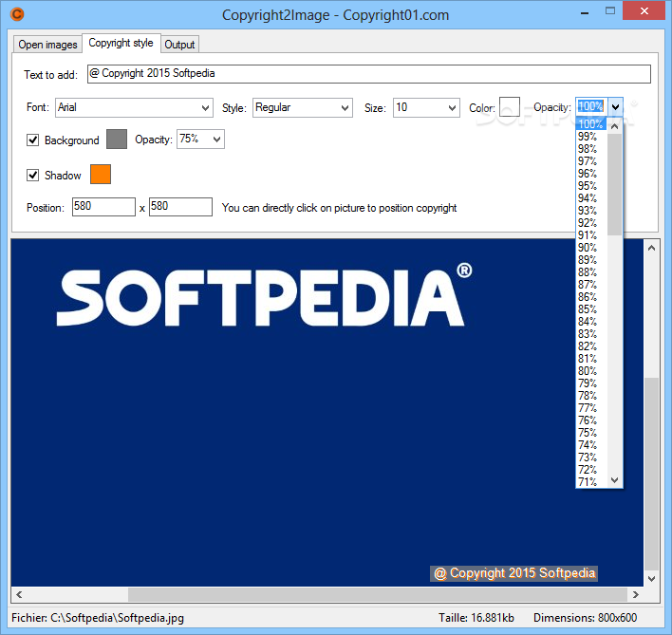The image size is (672, 635).
Task: Open the Background Opacity dropdown showing 75%
Action: (200, 140)
